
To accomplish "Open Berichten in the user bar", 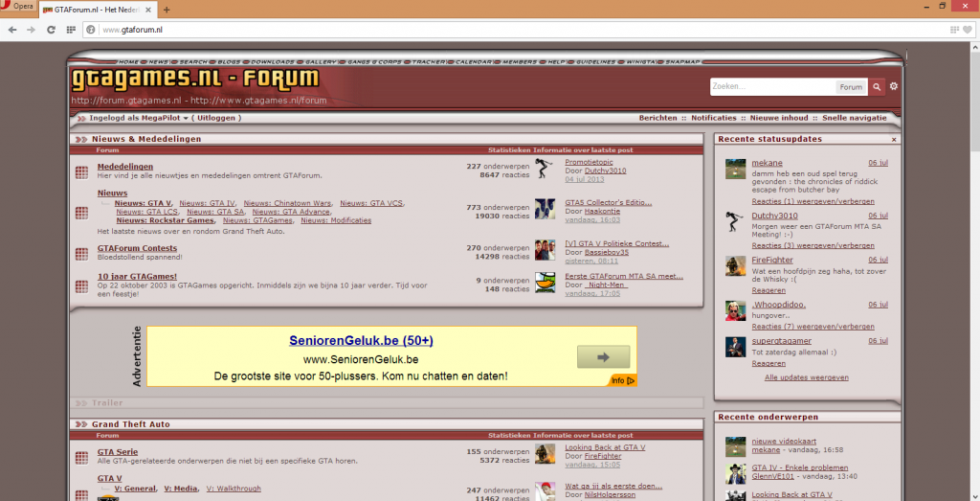I will tap(657, 118).
